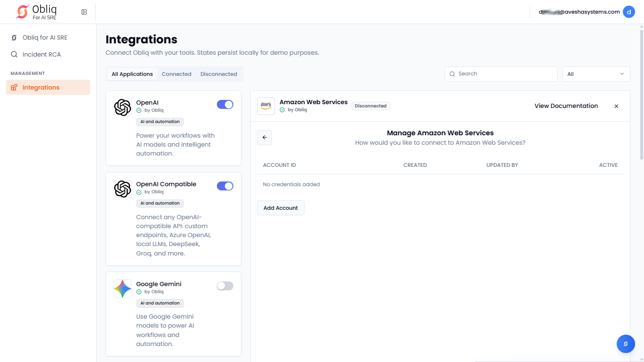Click the back arrow in AWS panel
Screen dimensions: 644x362
[264, 138]
